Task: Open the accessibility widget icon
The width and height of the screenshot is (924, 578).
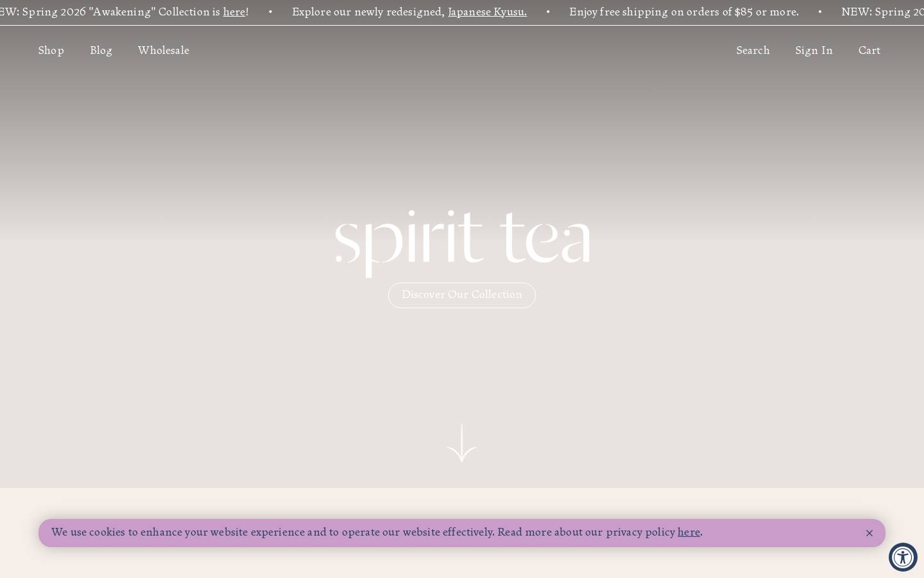Action: point(903,557)
